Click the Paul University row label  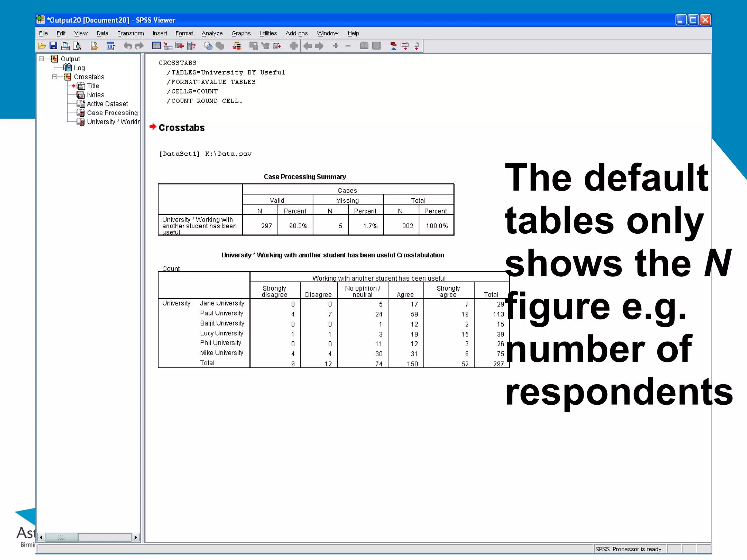click(x=221, y=313)
